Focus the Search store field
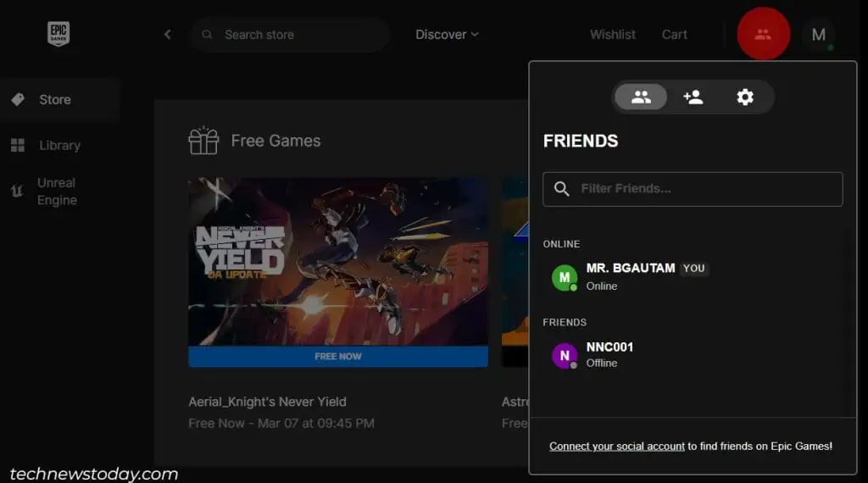 [290, 34]
